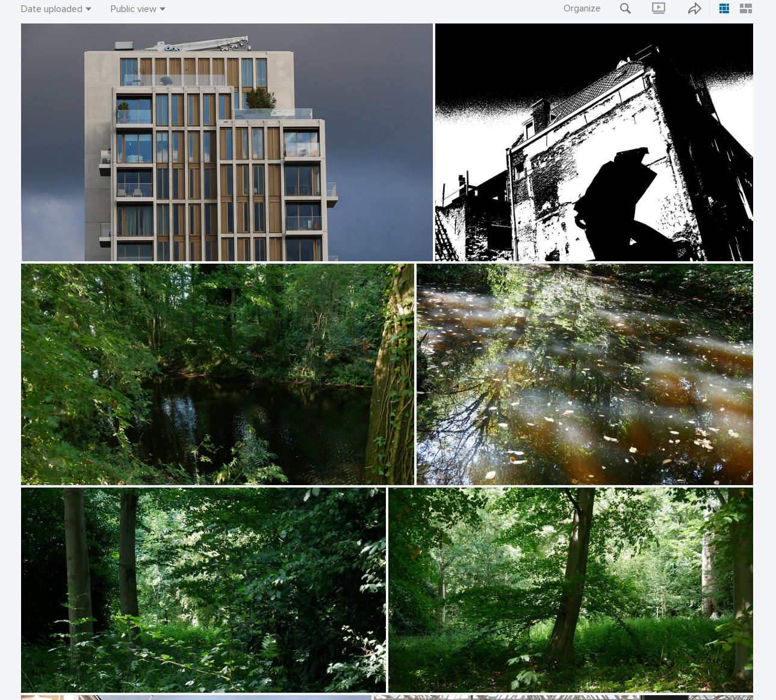Click the arrow beside Date uploaded
Image resolution: width=776 pixels, height=700 pixels.
88,9
